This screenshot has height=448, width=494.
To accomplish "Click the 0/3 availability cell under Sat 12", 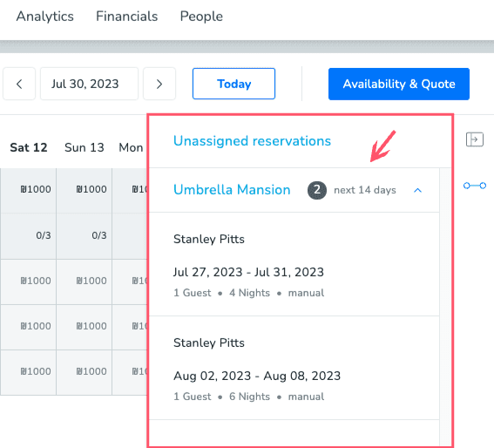I will point(29,236).
